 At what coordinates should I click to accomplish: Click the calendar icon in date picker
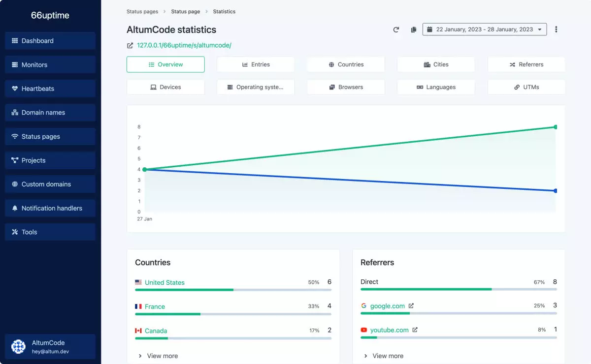point(429,30)
